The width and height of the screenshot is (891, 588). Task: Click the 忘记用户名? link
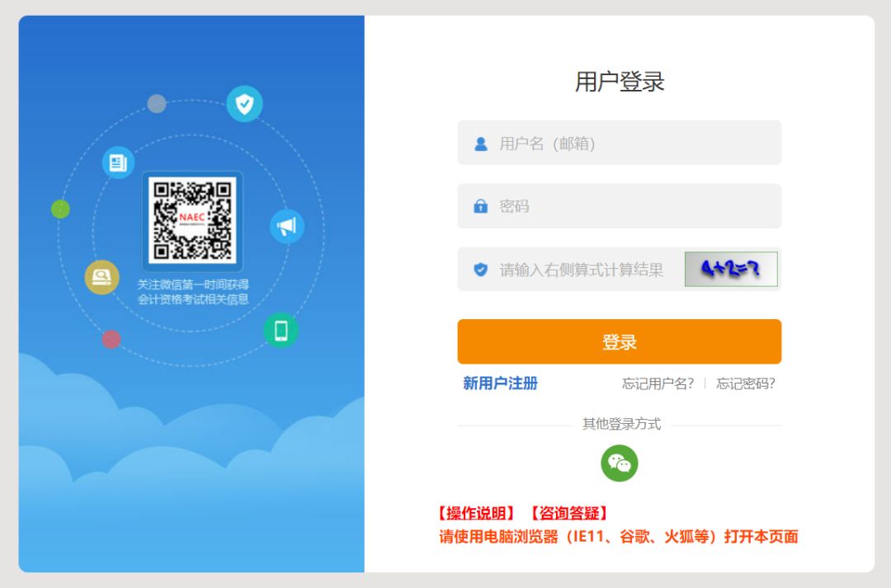658,383
